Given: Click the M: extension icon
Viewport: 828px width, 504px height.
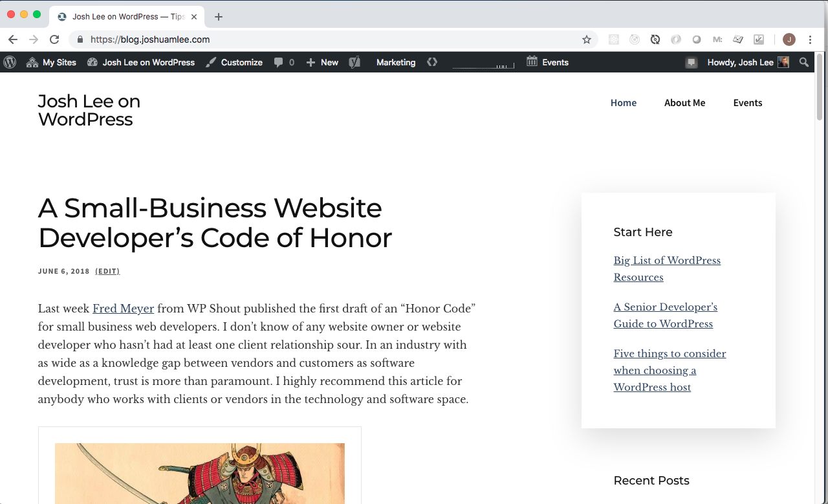Looking at the screenshot, I should (x=717, y=39).
